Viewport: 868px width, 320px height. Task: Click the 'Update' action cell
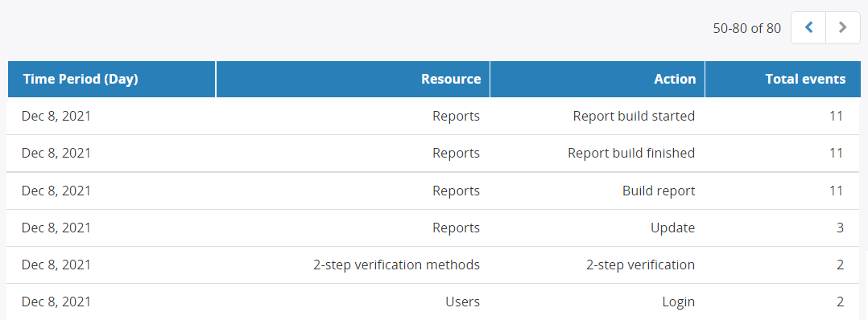[672, 228]
